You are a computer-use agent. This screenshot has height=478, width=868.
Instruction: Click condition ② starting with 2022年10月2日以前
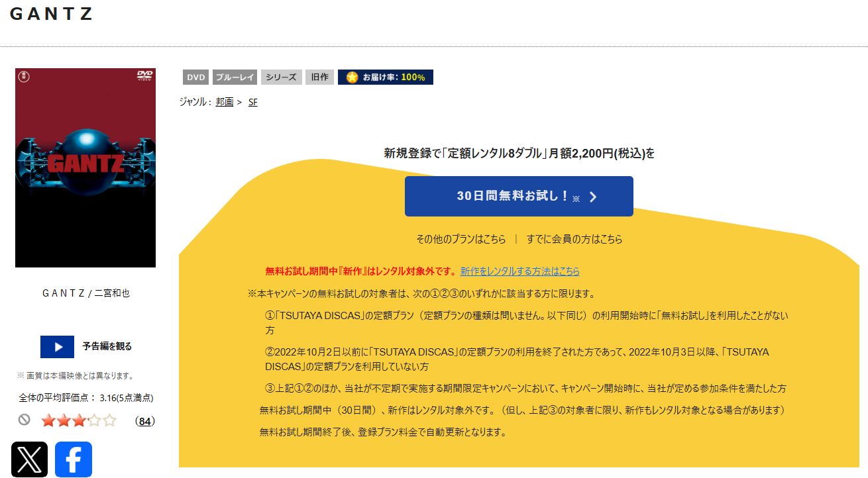point(517,359)
